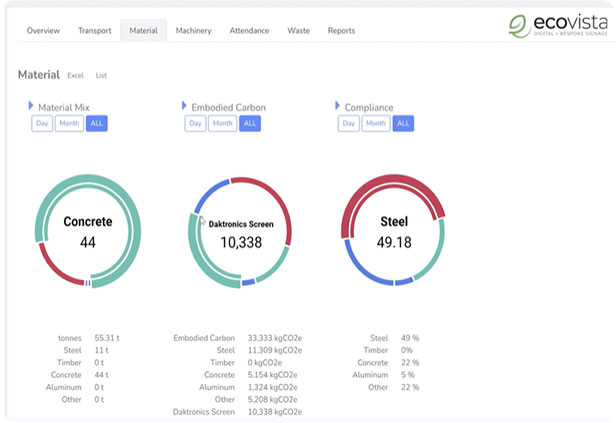Open the Attendance tab

click(249, 31)
